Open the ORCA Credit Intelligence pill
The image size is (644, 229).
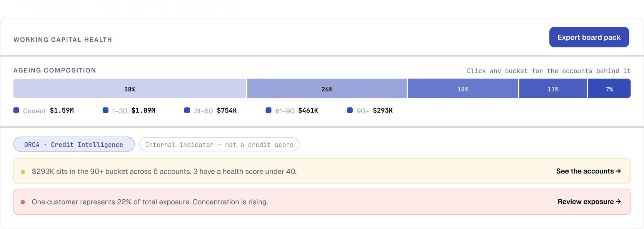74,145
